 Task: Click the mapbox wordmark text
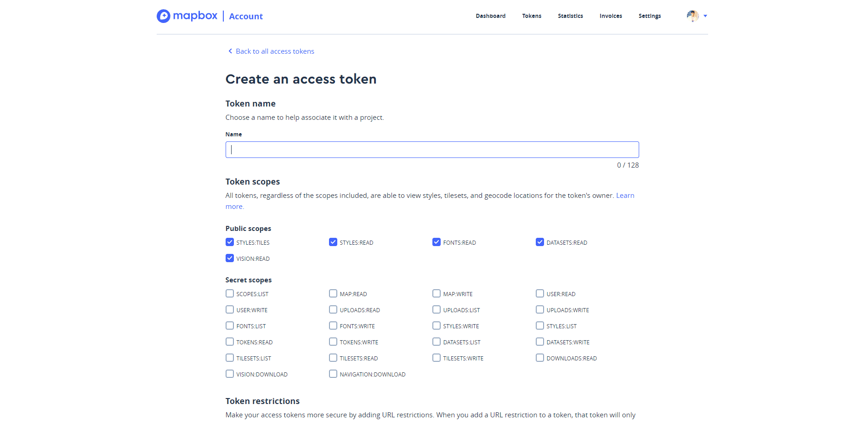pos(195,16)
